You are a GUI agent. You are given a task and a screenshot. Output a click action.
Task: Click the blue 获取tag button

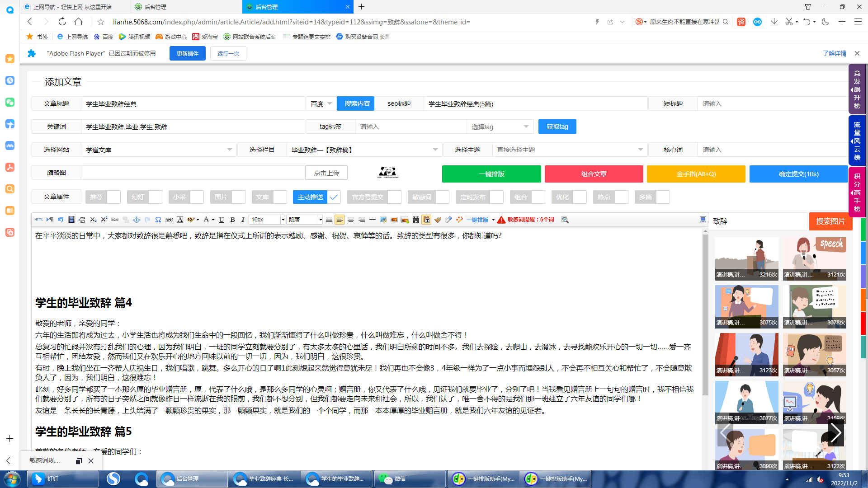click(557, 127)
